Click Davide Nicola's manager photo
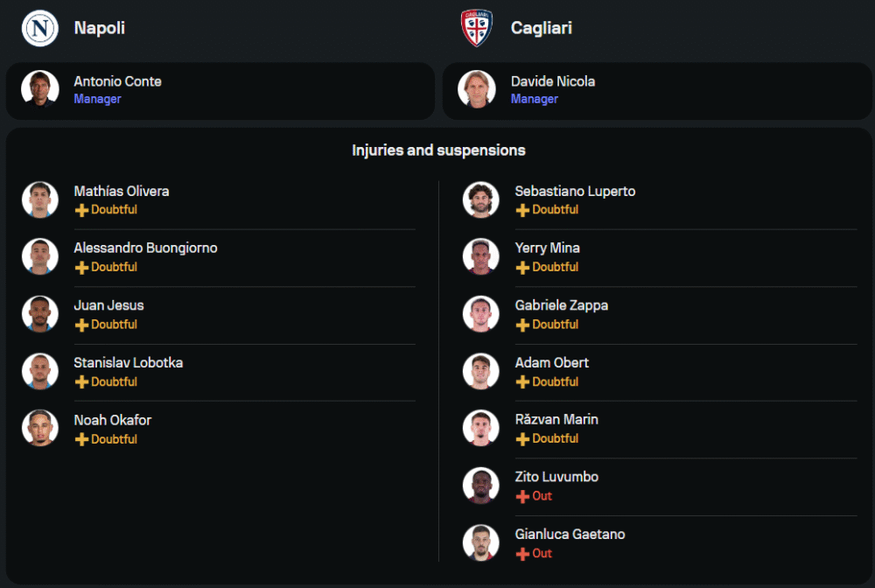Image resolution: width=875 pixels, height=588 pixels. [477, 89]
